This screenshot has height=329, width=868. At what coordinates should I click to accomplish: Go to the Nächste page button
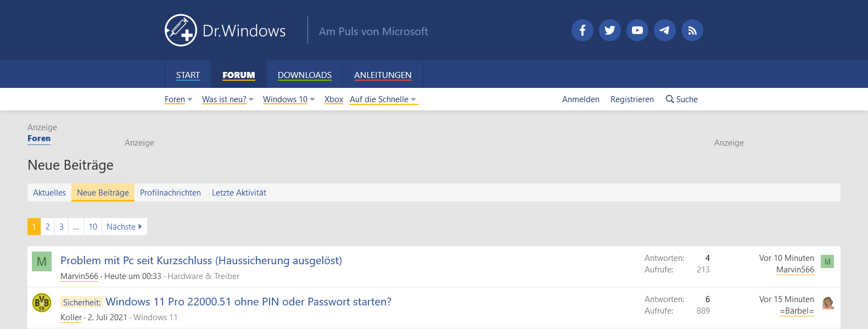(124, 227)
